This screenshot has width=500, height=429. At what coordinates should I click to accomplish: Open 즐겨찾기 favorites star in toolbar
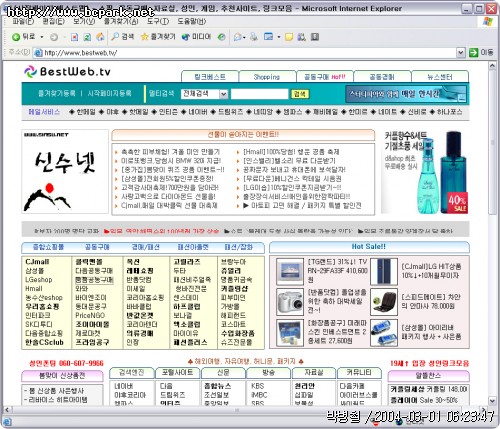[x=158, y=37]
